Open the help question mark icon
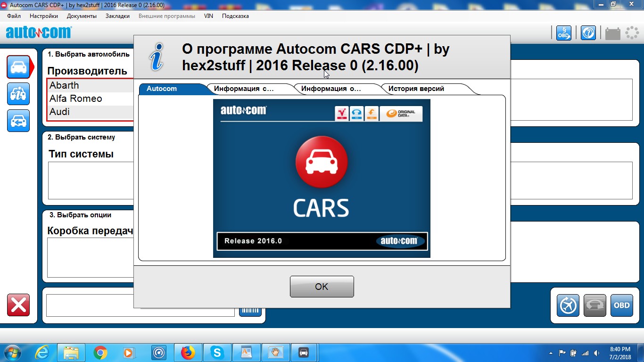Viewport: 644px width, 362px height. (x=588, y=33)
